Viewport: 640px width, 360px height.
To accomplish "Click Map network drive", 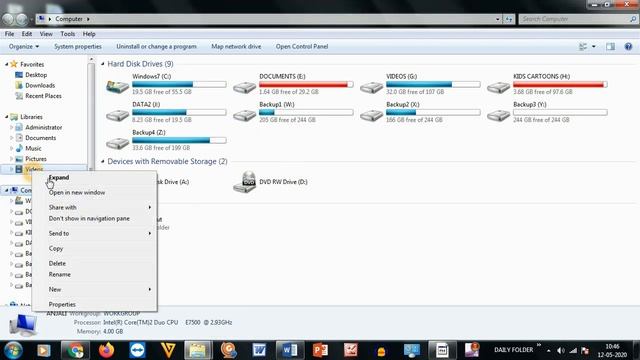I will point(236,47).
